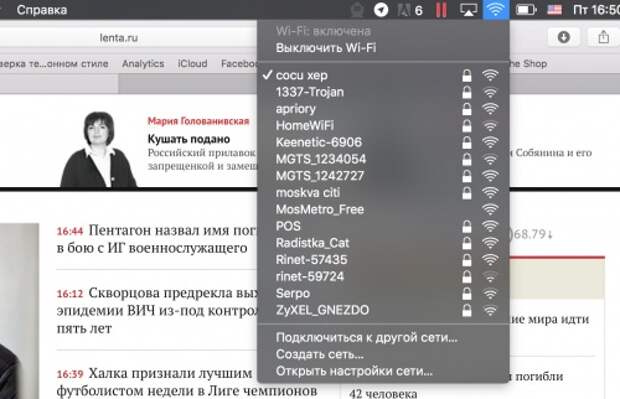Viewport: 620px width, 399px height.
Task: Click the 68.79 currency rate
Action: [531, 234]
